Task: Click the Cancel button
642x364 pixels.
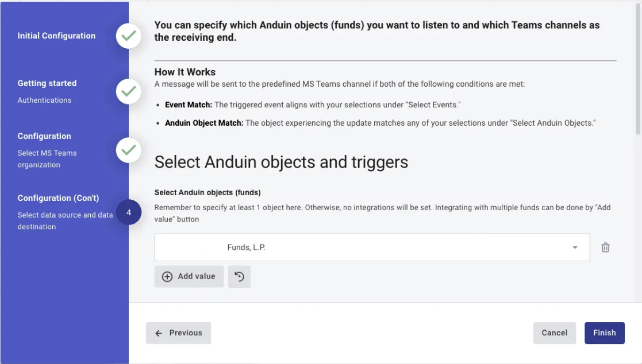Action: pos(555,333)
